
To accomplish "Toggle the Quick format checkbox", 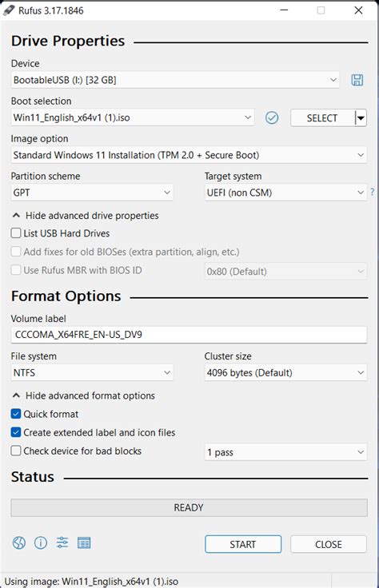I will 16,414.
